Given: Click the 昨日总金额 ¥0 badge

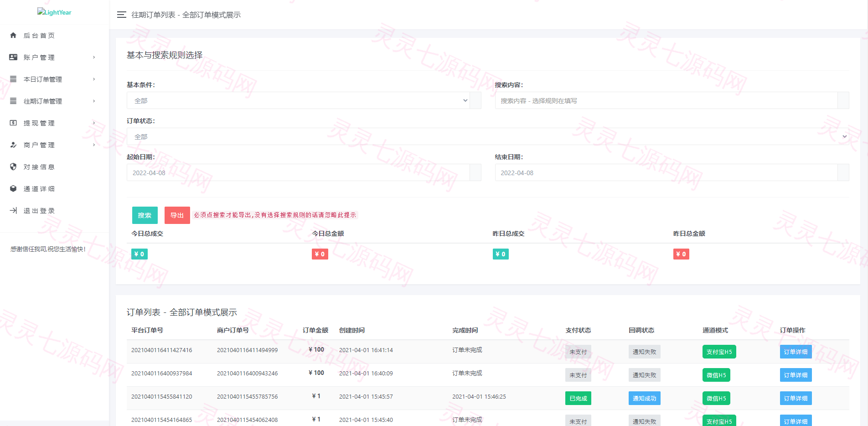Looking at the screenshot, I should click(681, 254).
